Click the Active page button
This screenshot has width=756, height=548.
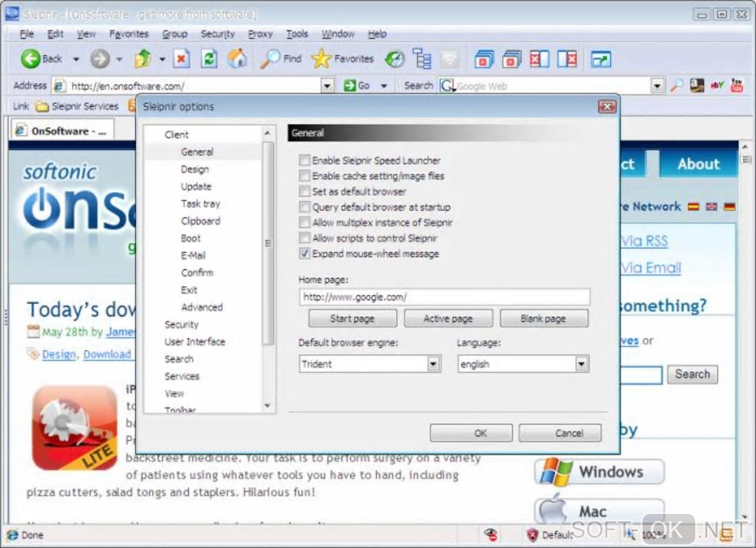(448, 318)
